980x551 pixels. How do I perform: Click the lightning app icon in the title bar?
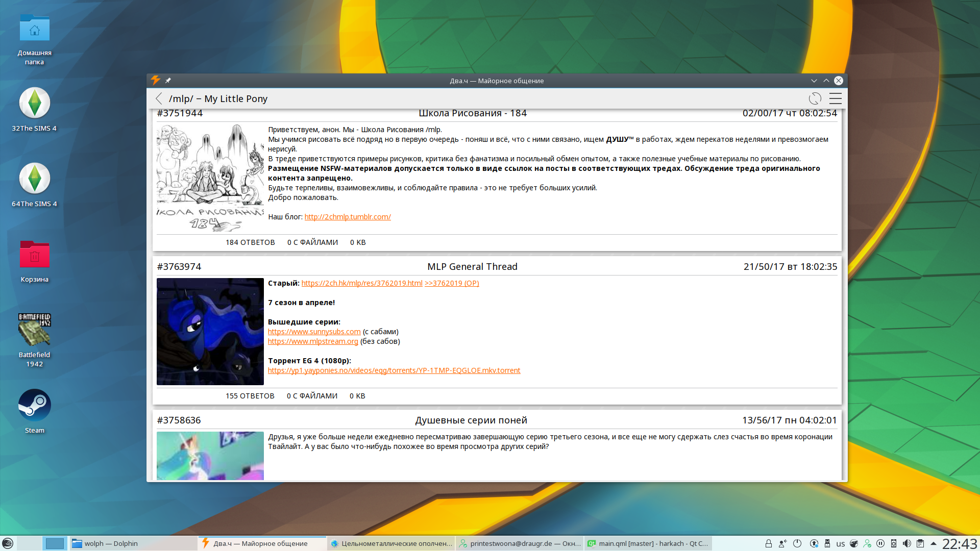click(156, 80)
